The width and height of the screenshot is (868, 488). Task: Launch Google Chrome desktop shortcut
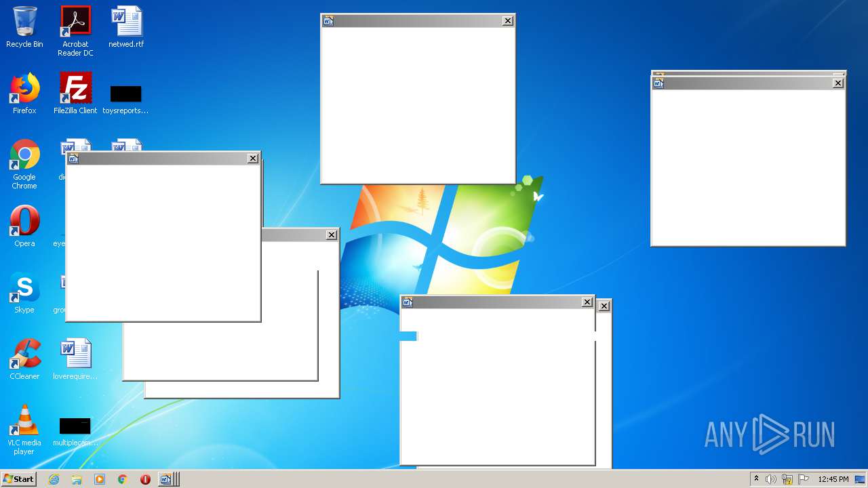pyautogui.click(x=24, y=164)
